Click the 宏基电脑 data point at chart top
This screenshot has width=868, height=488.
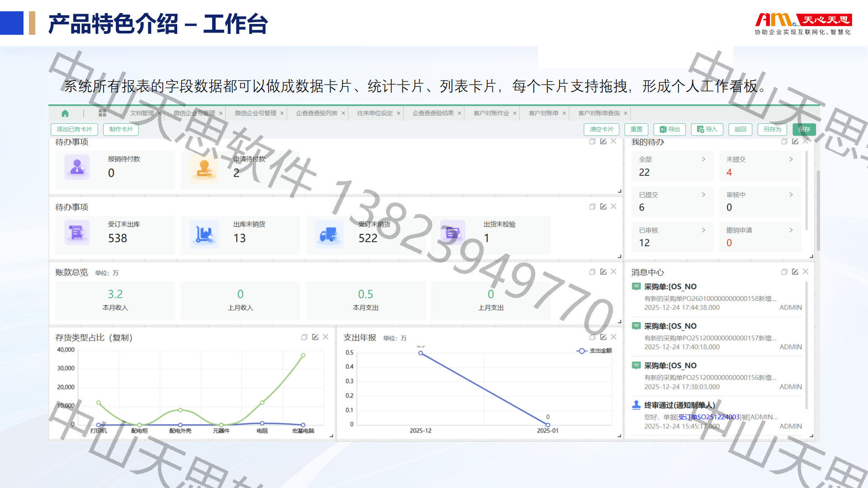click(303, 355)
